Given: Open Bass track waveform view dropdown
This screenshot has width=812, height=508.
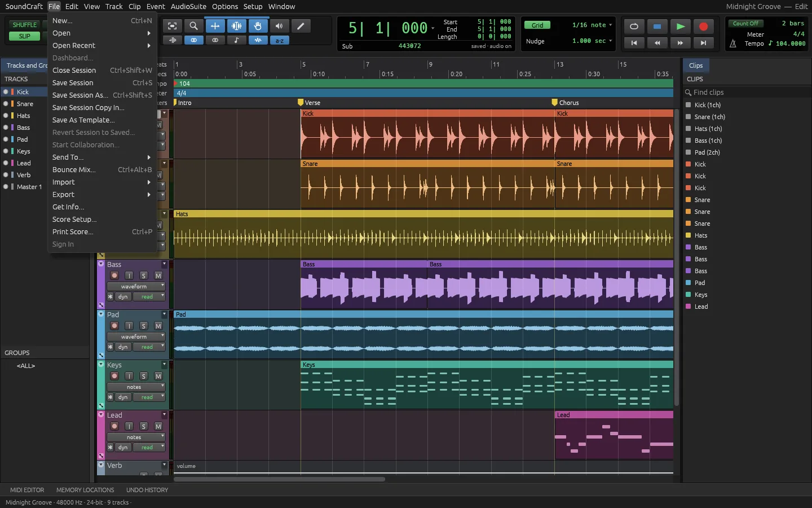Looking at the screenshot, I should click(x=136, y=286).
